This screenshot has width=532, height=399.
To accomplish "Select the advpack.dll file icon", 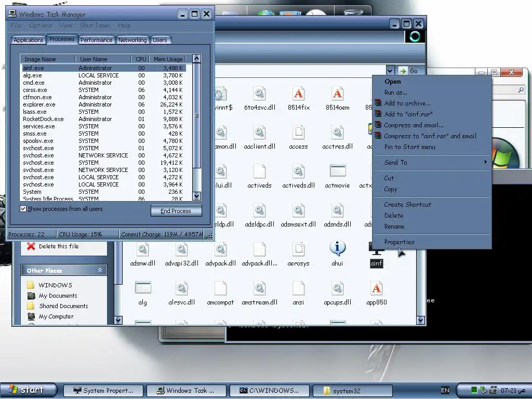I will click(220, 250).
